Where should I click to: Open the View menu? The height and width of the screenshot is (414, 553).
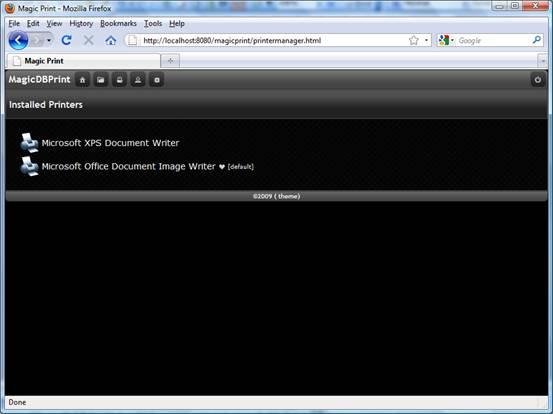54,24
